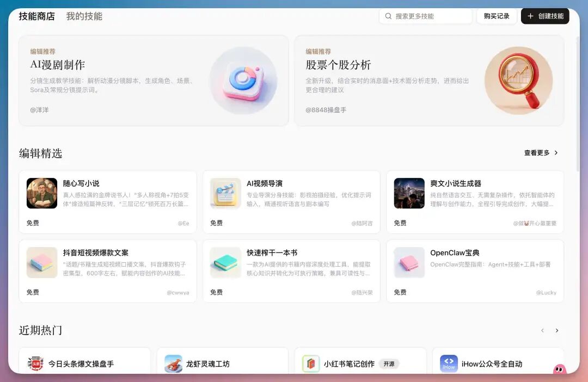Screen dimensions: 588x382
Task: Open the iHow公众号全自动 app icon
Action: (449, 363)
